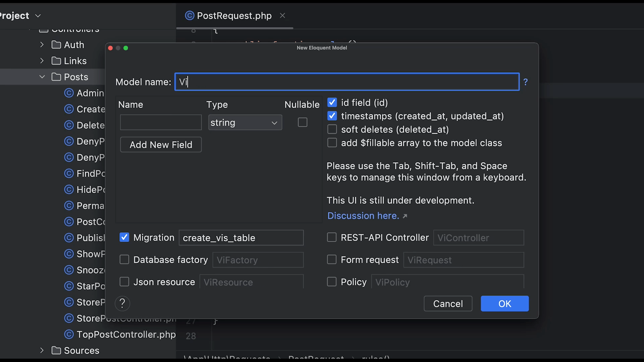Click Add New Field button
This screenshot has width=644, height=362.
click(x=161, y=144)
